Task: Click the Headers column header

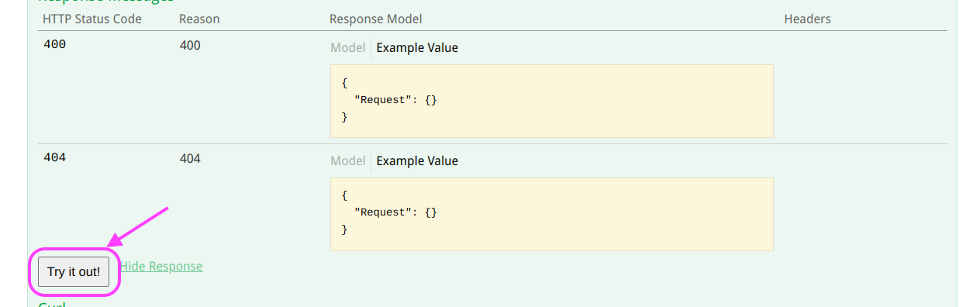Action: click(x=807, y=19)
